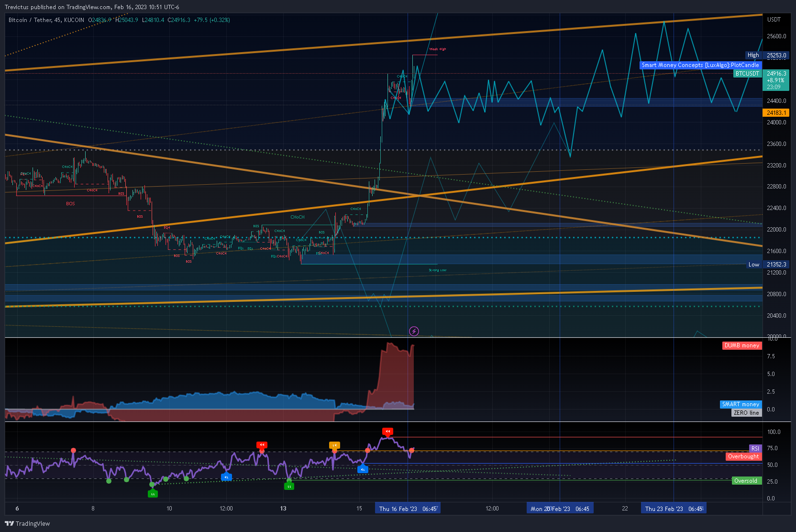Click the Low price tag label

[754, 265]
